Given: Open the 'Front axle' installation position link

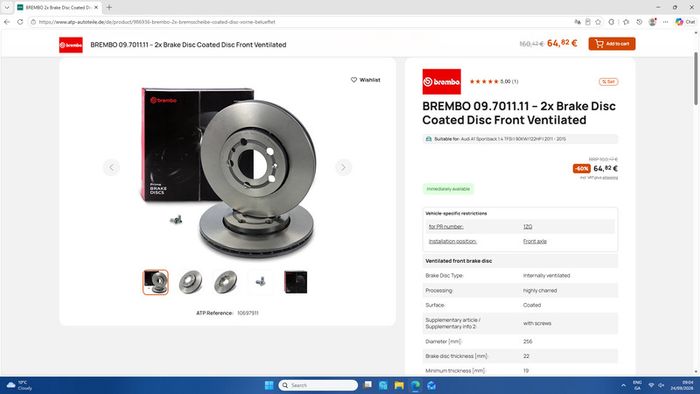Looking at the screenshot, I should pos(535,241).
